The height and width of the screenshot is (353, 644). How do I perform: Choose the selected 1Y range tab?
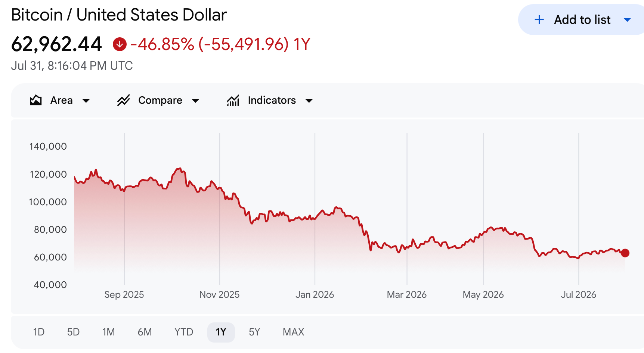coord(221,332)
